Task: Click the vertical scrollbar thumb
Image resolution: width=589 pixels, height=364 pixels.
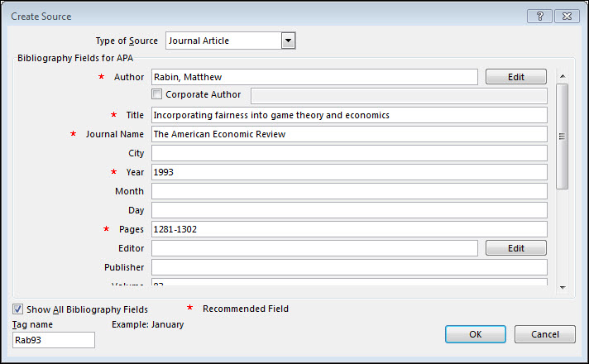Action: click(x=563, y=136)
